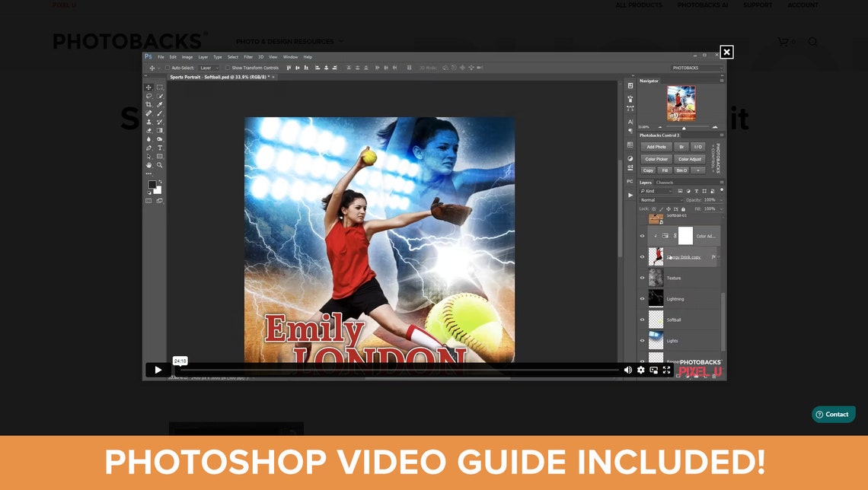Click the lock transparency icon in the Layers panel
This screenshot has width=868, height=490.
pos(654,209)
